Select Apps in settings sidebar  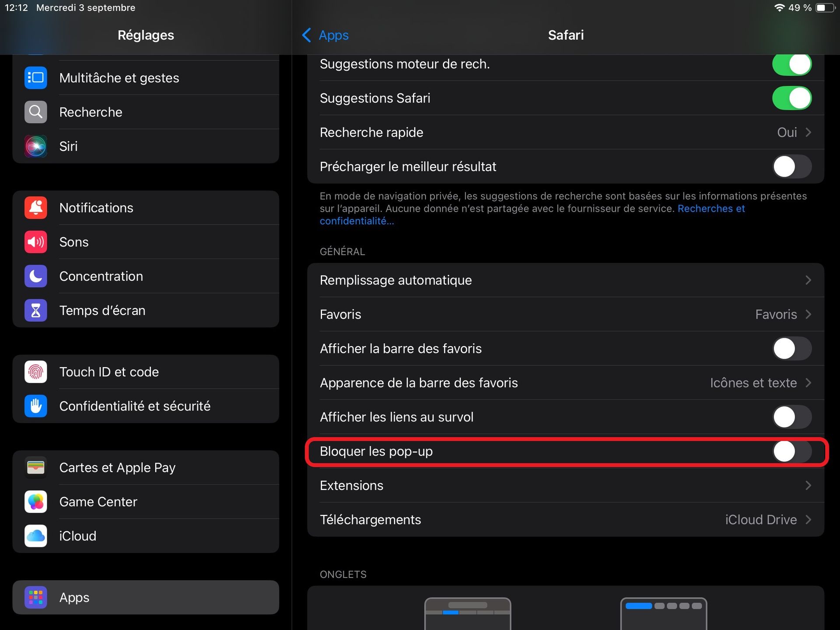pyautogui.click(x=146, y=597)
